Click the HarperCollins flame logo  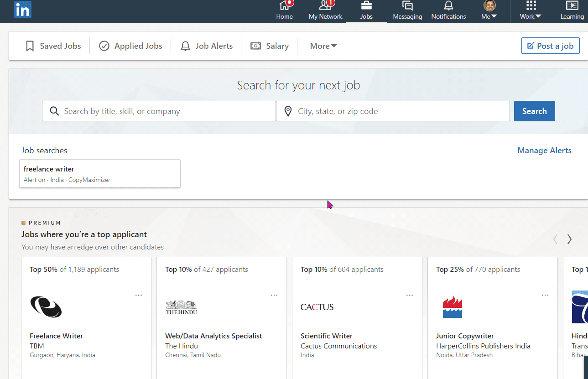(x=453, y=307)
